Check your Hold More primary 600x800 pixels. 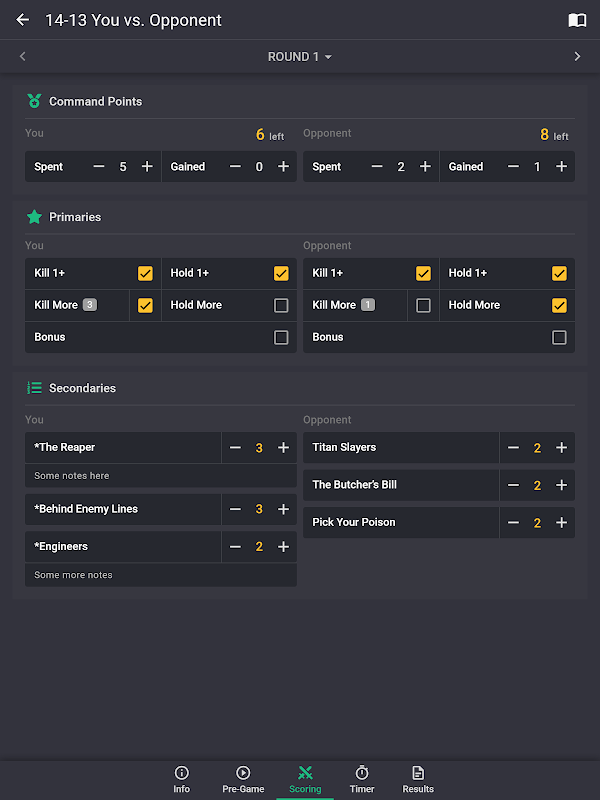coord(281,305)
